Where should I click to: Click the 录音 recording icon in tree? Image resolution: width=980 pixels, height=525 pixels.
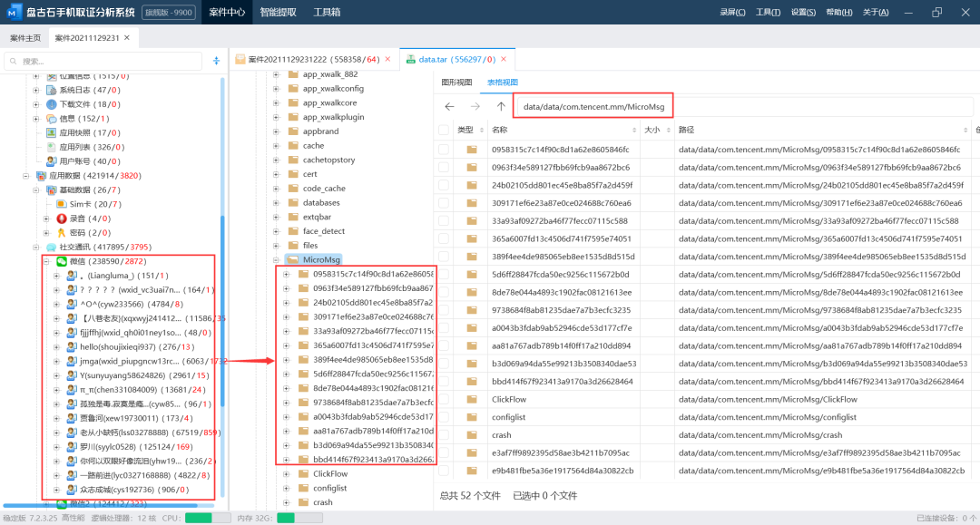(62, 219)
